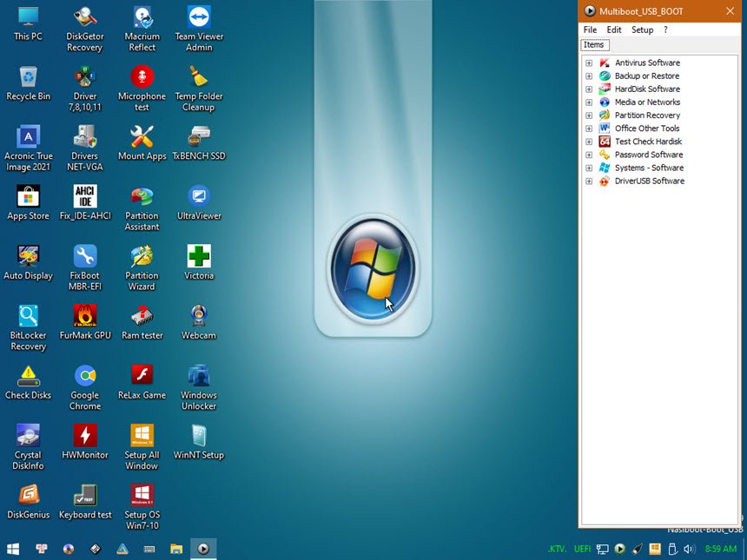Viewport: 747px width, 560px height.
Task: Launch Macrium Reflect from the desktop
Action: [142, 29]
